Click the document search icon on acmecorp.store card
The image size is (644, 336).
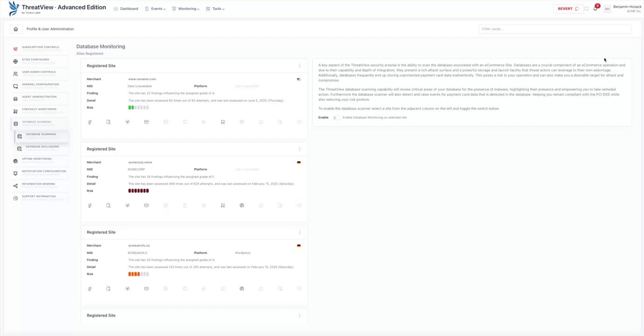(x=108, y=205)
